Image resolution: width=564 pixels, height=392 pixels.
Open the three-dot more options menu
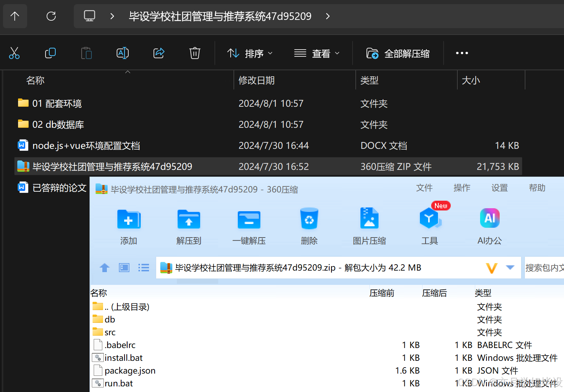click(462, 53)
